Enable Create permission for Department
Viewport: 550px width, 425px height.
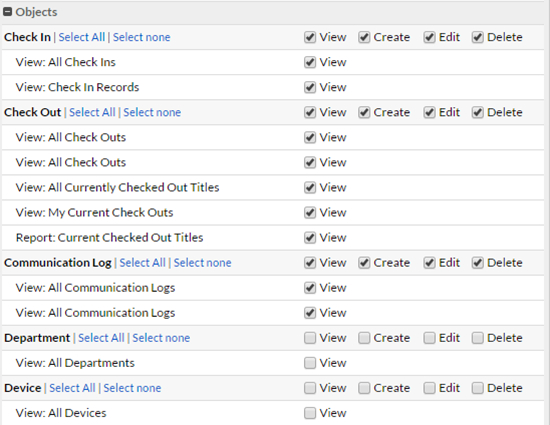coord(364,338)
